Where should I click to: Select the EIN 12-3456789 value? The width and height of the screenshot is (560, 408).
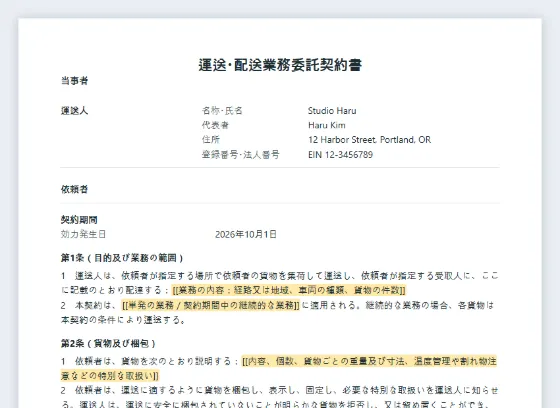point(340,155)
